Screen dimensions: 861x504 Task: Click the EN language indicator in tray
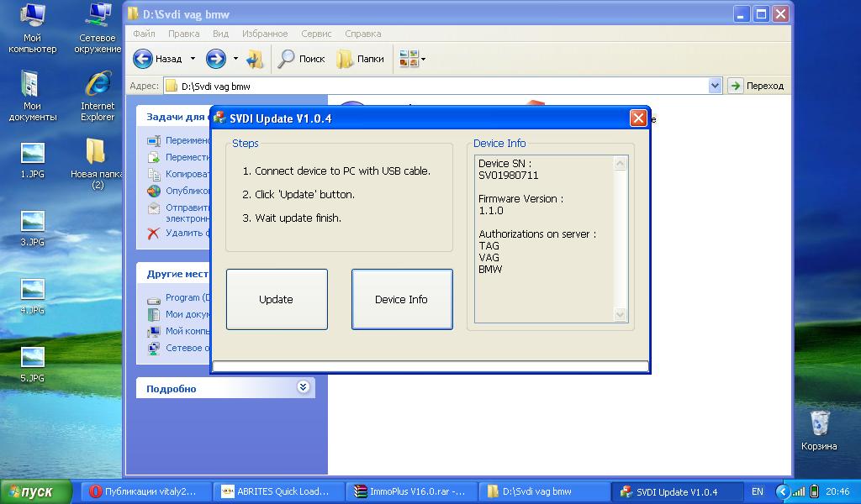pos(758,491)
